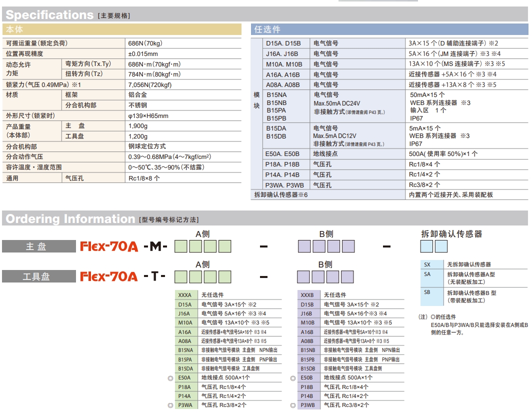
Task: Click first green A侧 box in 工具盘 row
Action: pyautogui.click(x=181, y=277)
